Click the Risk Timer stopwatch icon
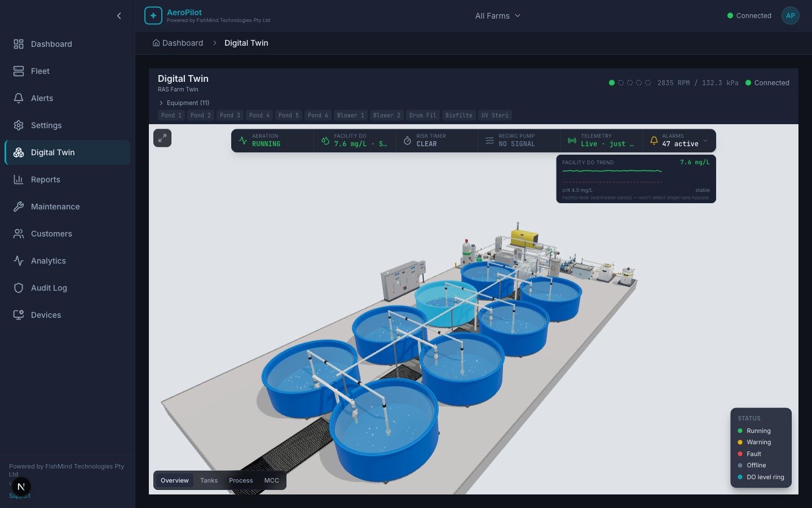This screenshot has width=812, height=508. pyautogui.click(x=408, y=141)
